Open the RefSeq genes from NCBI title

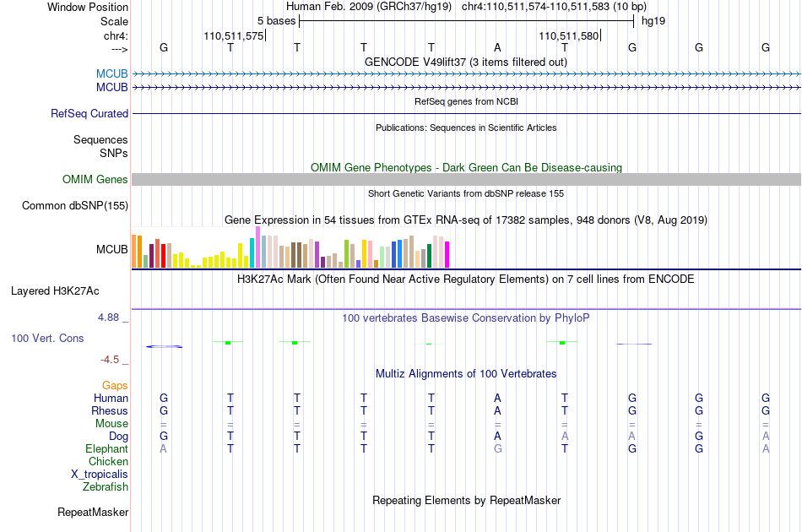point(467,101)
